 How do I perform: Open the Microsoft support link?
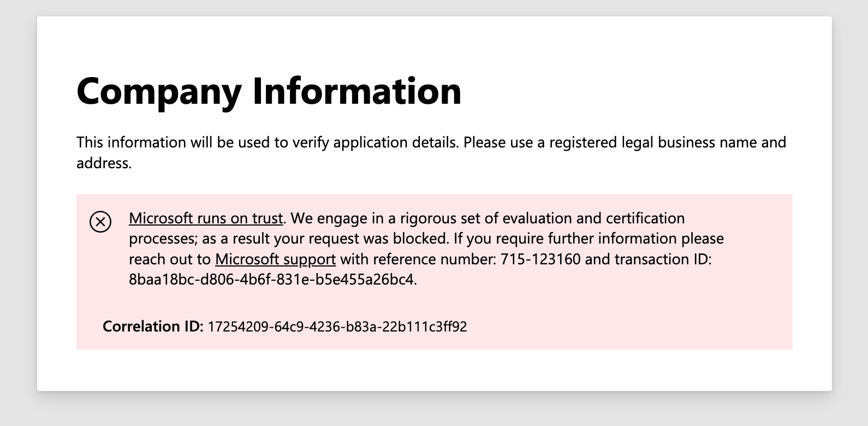point(275,259)
